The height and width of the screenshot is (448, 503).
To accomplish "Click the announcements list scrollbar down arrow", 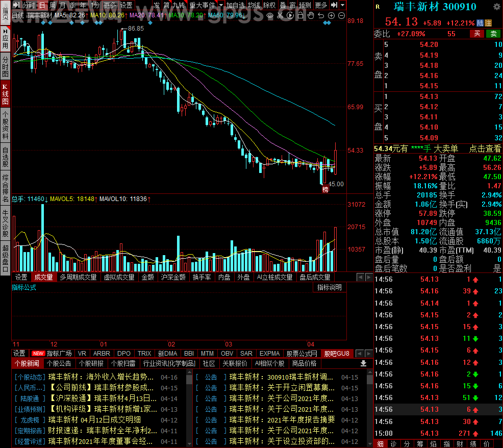I will click(369, 443).
